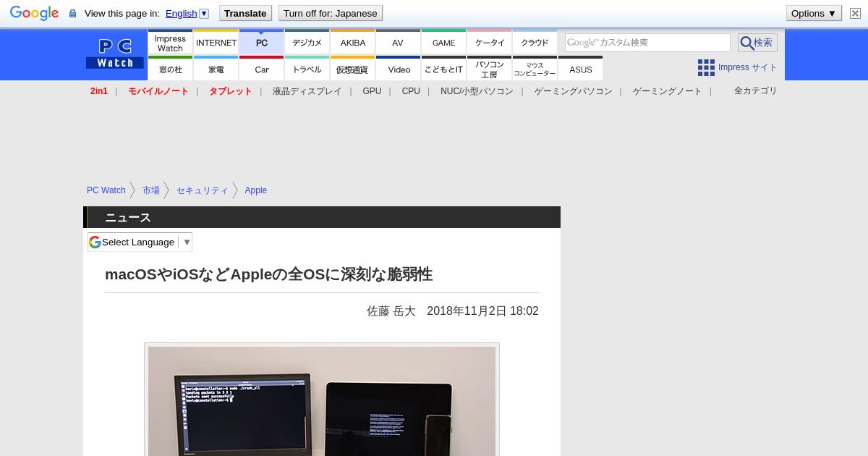The width and height of the screenshot is (868, 456).
Task: Open the モバイルノート category
Action: [x=158, y=91]
